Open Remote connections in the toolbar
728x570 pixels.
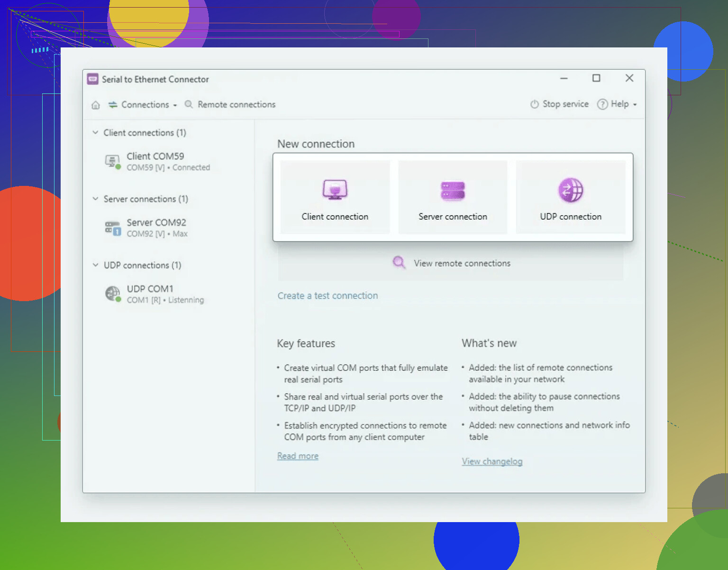click(x=230, y=105)
